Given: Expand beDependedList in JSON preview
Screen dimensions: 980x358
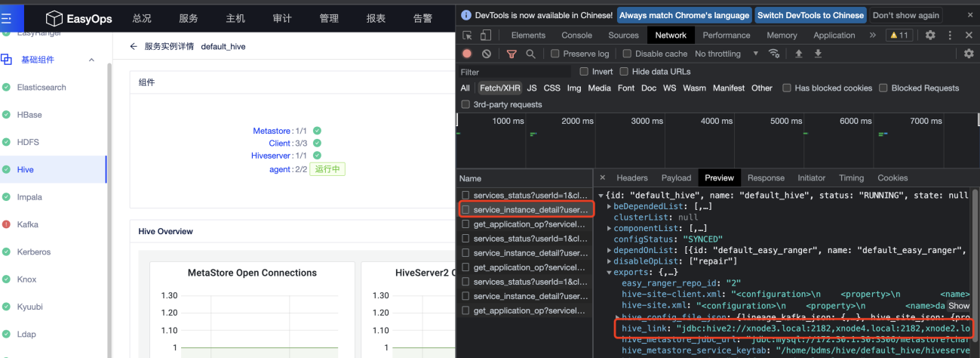Looking at the screenshot, I should (610, 206).
